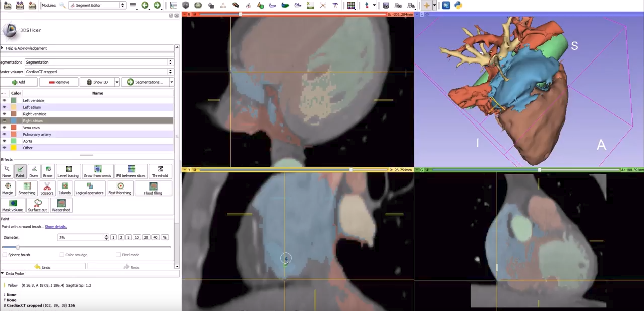Click the Add segment button
This screenshot has width=644, height=311.
pos(19,82)
